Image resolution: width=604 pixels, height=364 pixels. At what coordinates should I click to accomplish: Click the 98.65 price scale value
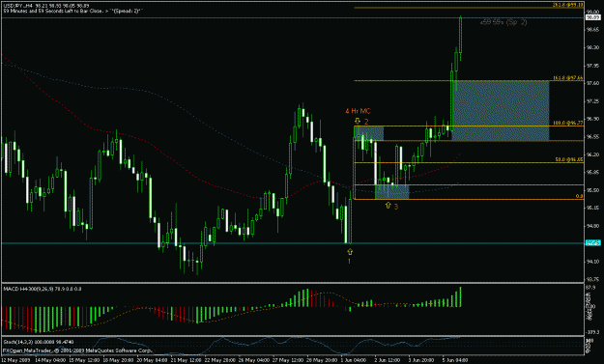click(x=592, y=30)
